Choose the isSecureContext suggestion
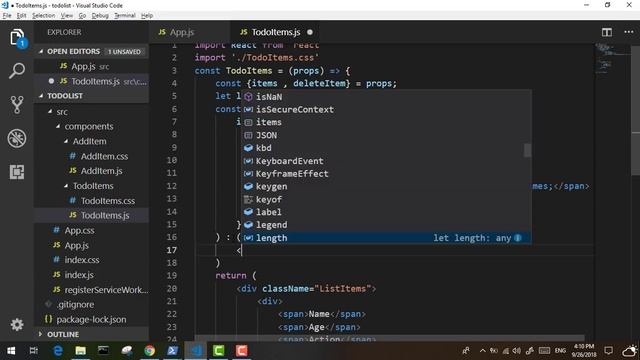 click(386, 109)
